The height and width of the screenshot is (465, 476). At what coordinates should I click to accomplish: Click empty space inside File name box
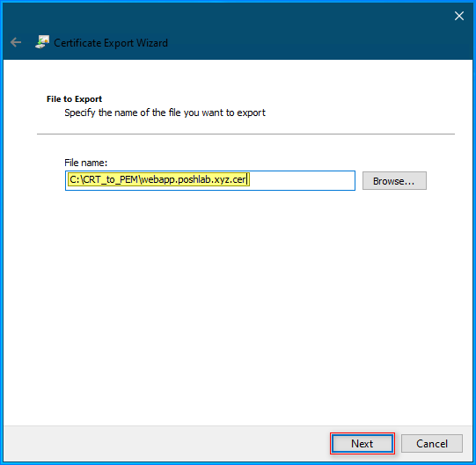tap(302, 180)
